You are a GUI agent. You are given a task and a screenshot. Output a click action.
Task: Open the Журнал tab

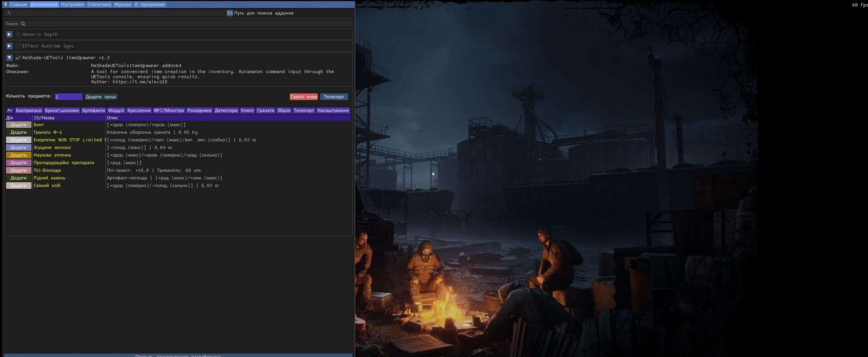click(x=122, y=5)
